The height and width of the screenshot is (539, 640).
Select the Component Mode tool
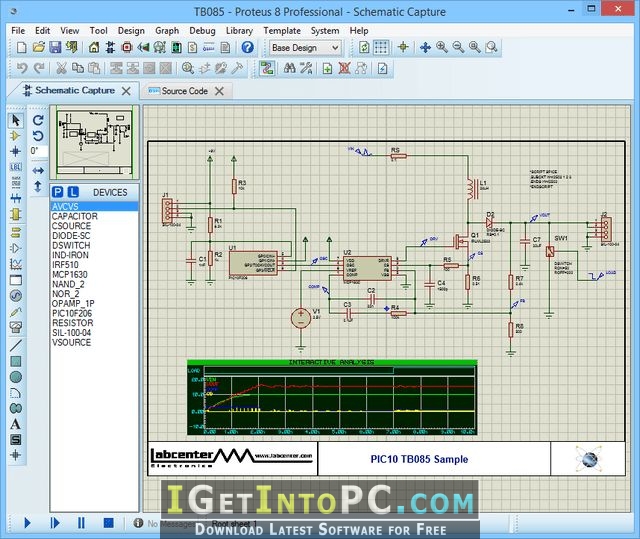coord(16,136)
